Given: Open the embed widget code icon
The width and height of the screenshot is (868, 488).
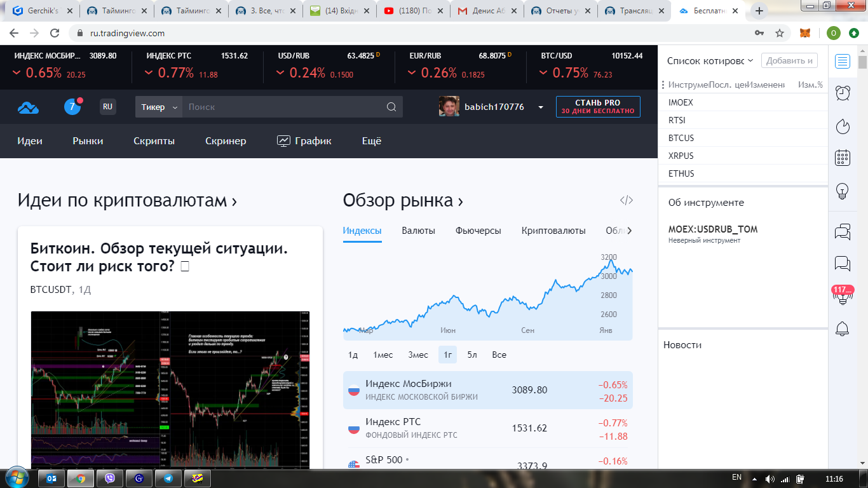Looking at the screenshot, I should point(627,201).
